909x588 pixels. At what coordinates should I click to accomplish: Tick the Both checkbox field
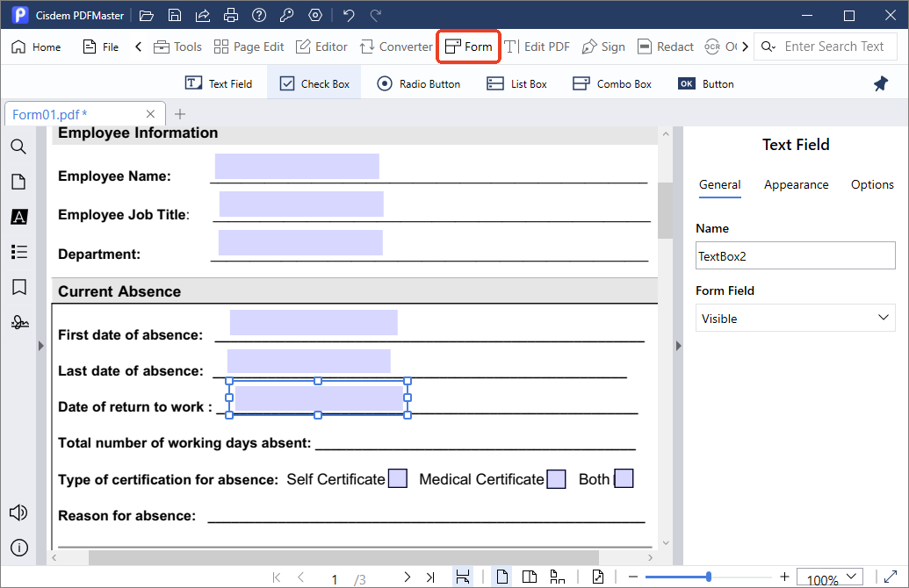[x=624, y=479]
